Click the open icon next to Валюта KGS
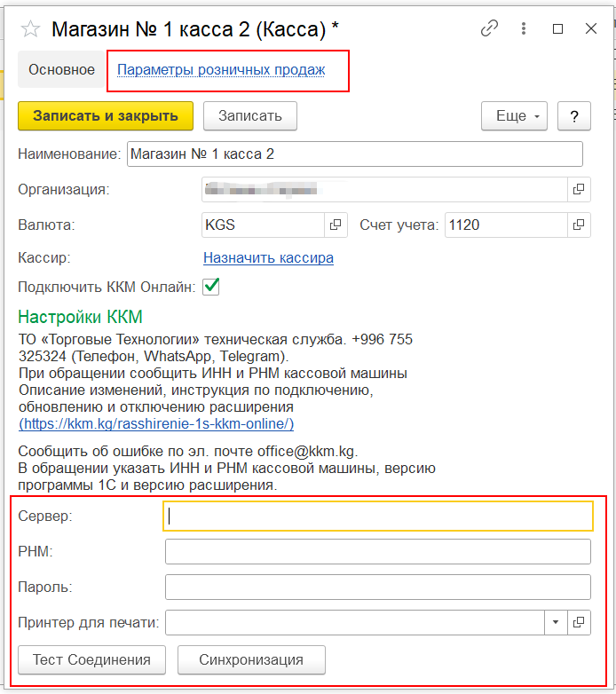The width and height of the screenshot is (616, 694). 336,225
